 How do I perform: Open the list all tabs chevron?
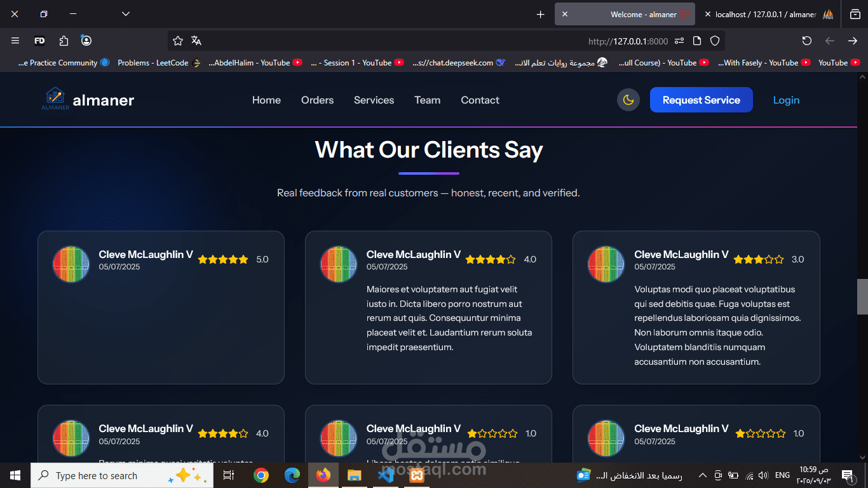[x=126, y=13]
